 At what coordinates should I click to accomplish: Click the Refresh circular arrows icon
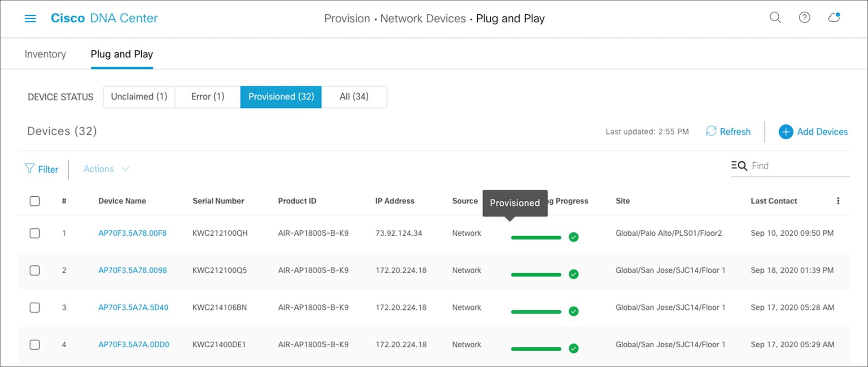711,131
